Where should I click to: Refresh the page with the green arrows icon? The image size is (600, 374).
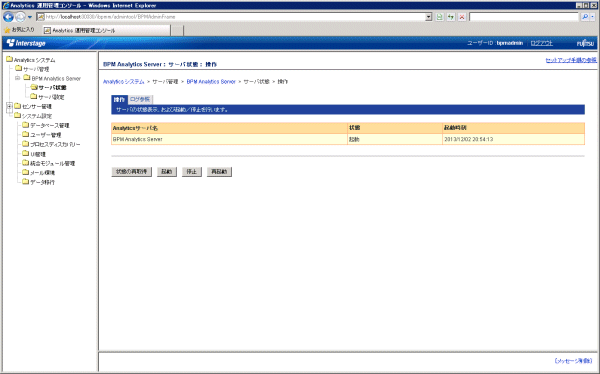point(451,17)
